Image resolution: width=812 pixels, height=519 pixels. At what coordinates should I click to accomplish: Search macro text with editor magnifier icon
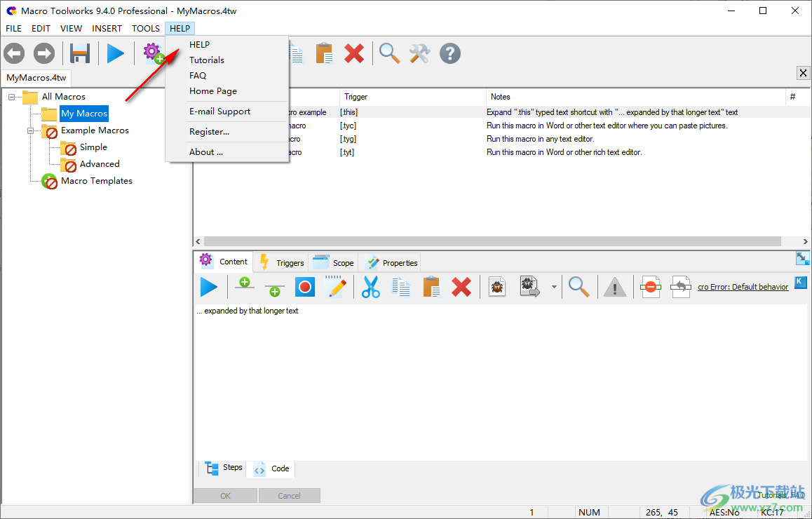coord(579,287)
